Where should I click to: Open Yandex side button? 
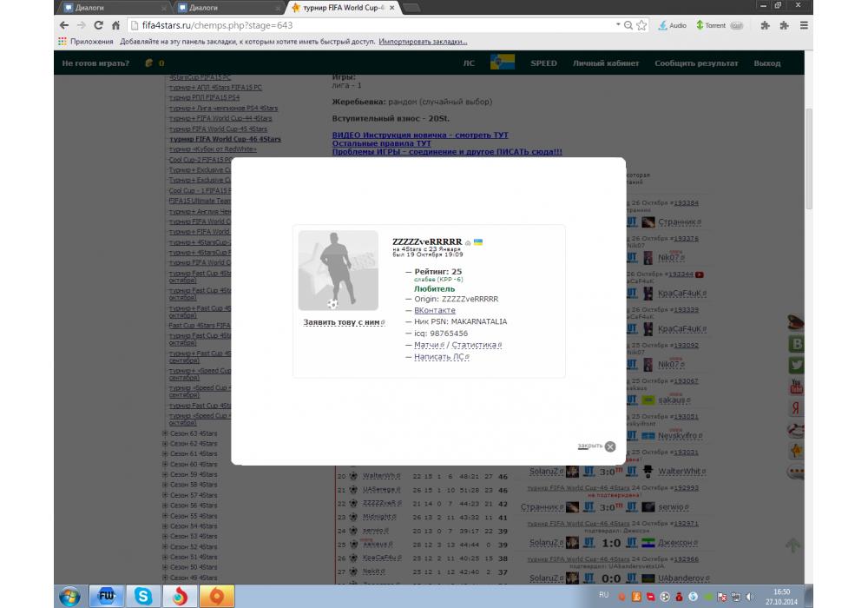pos(796,408)
